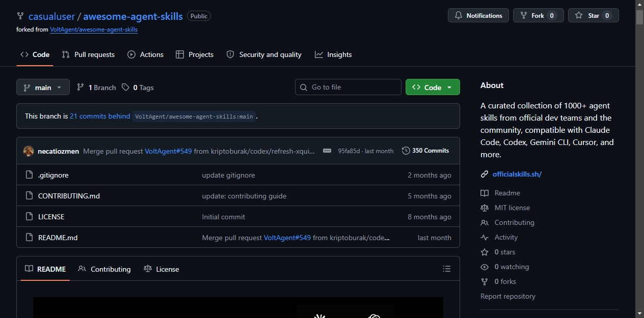Click the page vertical scrollbar thumb

tap(640, 17)
